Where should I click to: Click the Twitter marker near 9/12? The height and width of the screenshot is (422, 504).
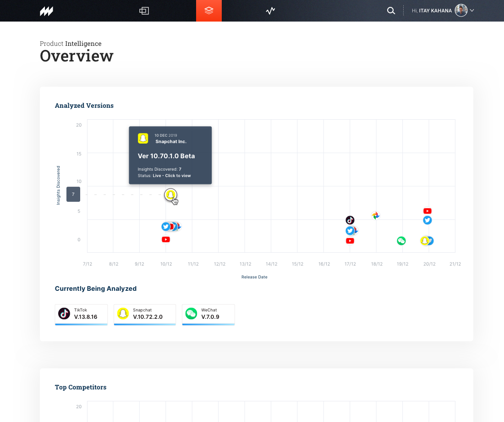coord(165,227)
